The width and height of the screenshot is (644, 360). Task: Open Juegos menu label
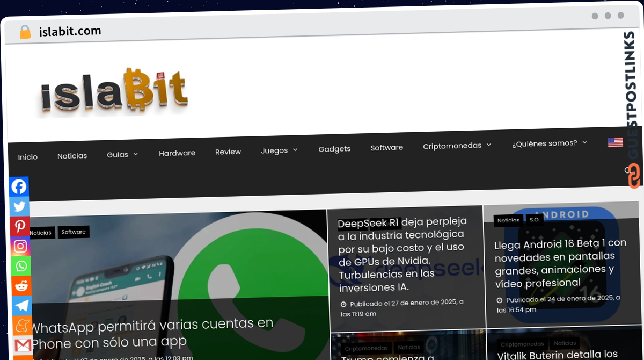coord(275,150)
